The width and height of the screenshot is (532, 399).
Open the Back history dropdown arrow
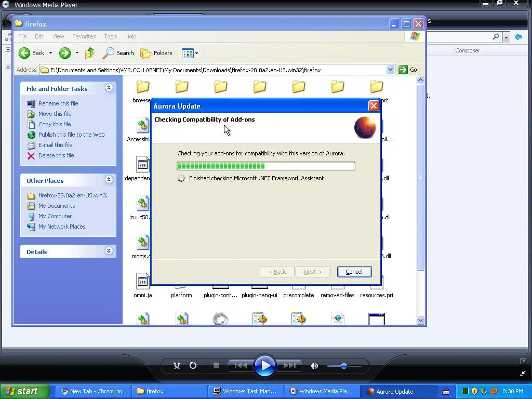pyautogui.click(x=50, y=53)
